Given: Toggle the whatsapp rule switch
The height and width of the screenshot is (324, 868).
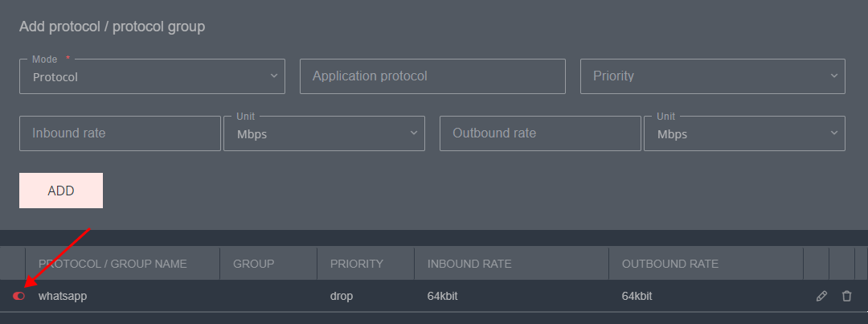Looking at the screenshot, I should (x=19, y=296).
